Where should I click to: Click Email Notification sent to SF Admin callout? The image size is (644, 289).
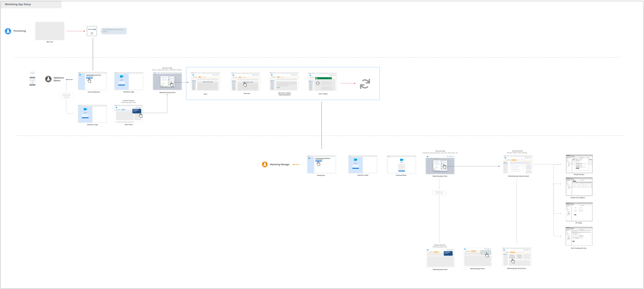pyautogui.click(x=114, y=31)
